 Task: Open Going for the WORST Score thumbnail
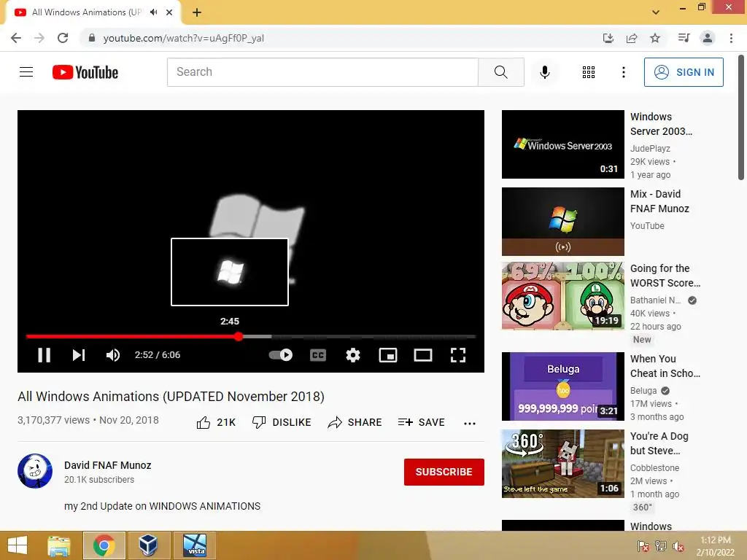[563, 296]
